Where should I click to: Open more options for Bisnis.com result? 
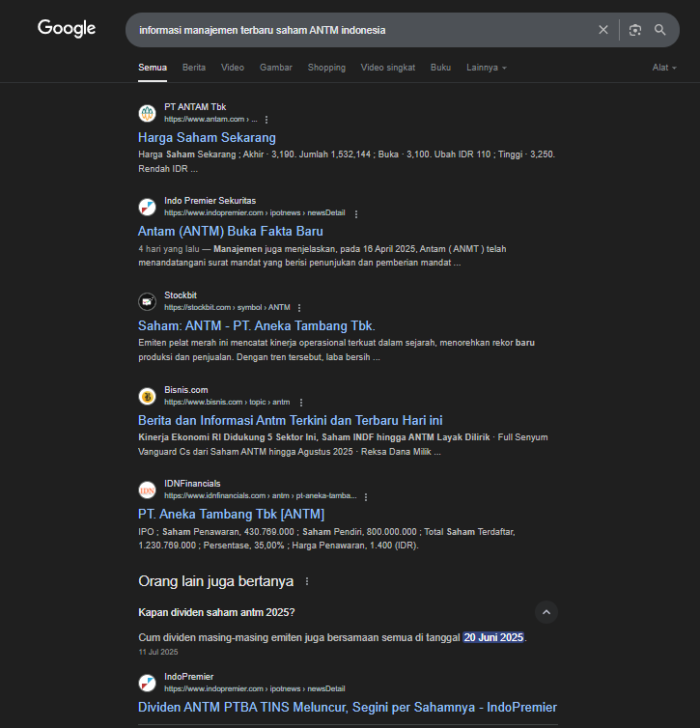(x=301, y=402)
